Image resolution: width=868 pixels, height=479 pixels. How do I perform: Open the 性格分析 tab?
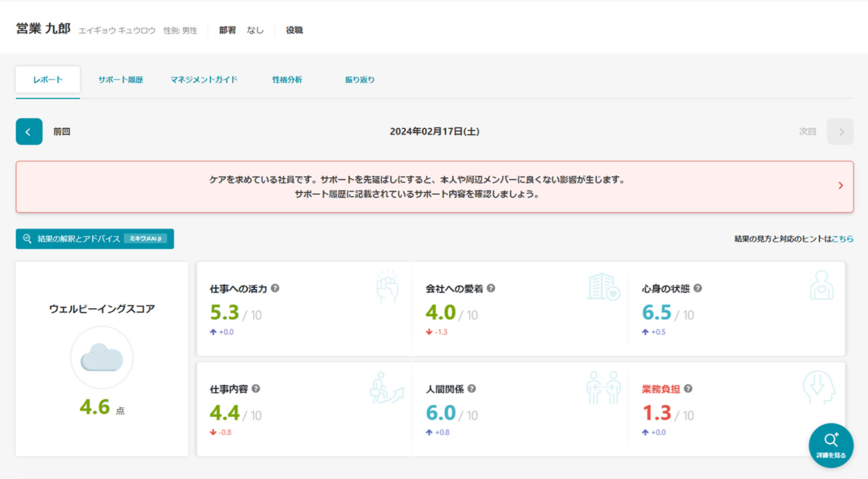[288, 80]
